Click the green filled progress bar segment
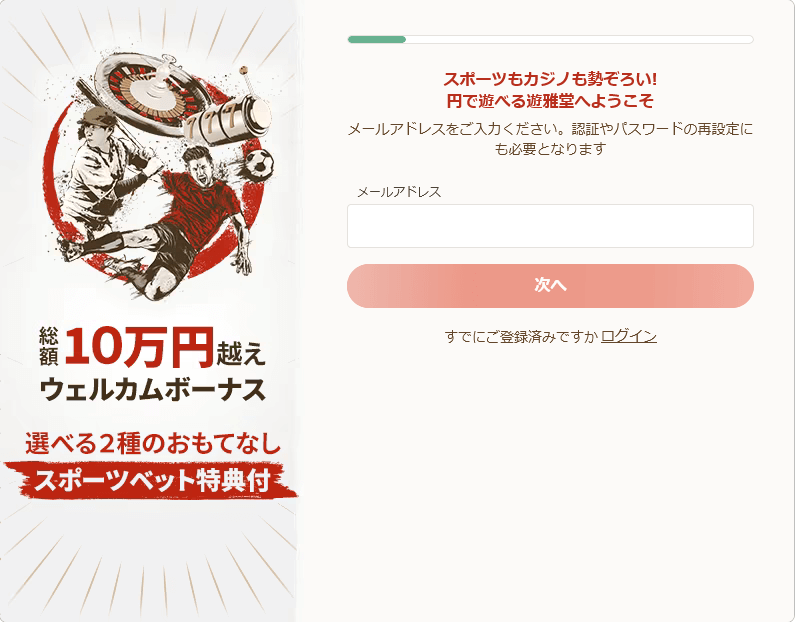Image resolution: width=796 pixels, height=622 pixels. tap(377, 40)
